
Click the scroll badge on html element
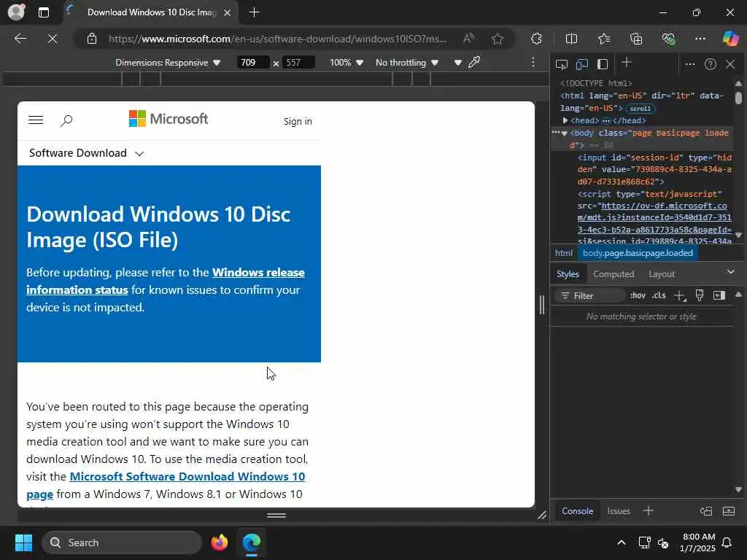click(x=640, y=109)
